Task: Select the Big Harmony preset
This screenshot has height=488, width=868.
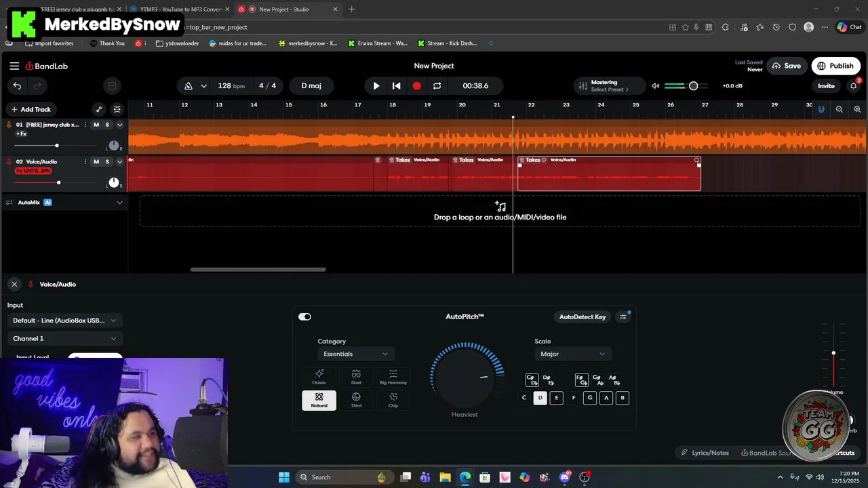Action: (393, 377)
